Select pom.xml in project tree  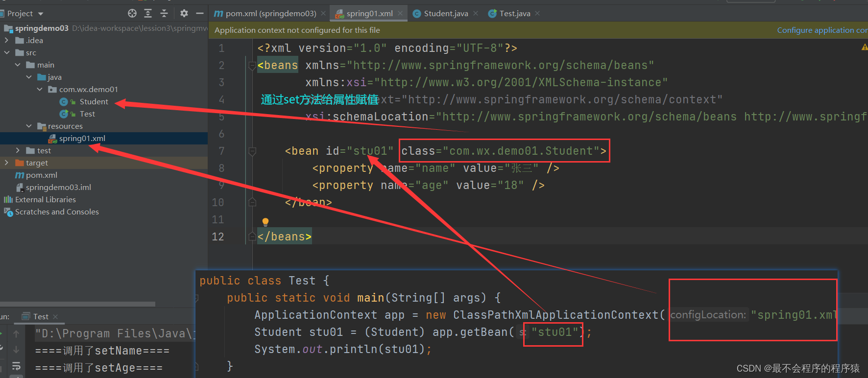tap(42, 175)
